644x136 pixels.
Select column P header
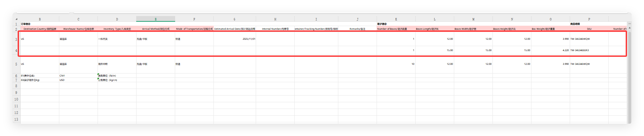(589, 19)
